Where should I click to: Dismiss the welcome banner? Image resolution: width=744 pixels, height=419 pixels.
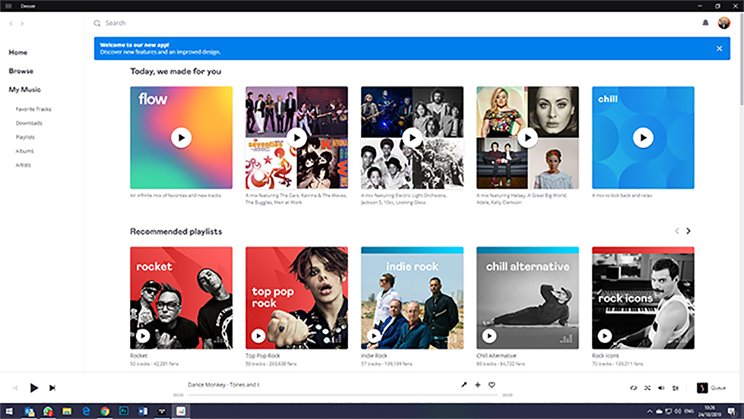click(x=719, y=48)
